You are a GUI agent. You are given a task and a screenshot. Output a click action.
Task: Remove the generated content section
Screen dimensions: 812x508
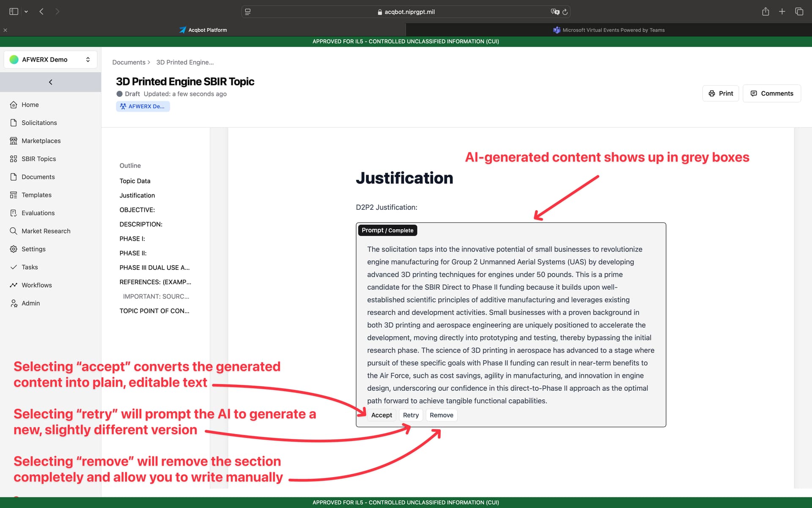coord(442,415)
